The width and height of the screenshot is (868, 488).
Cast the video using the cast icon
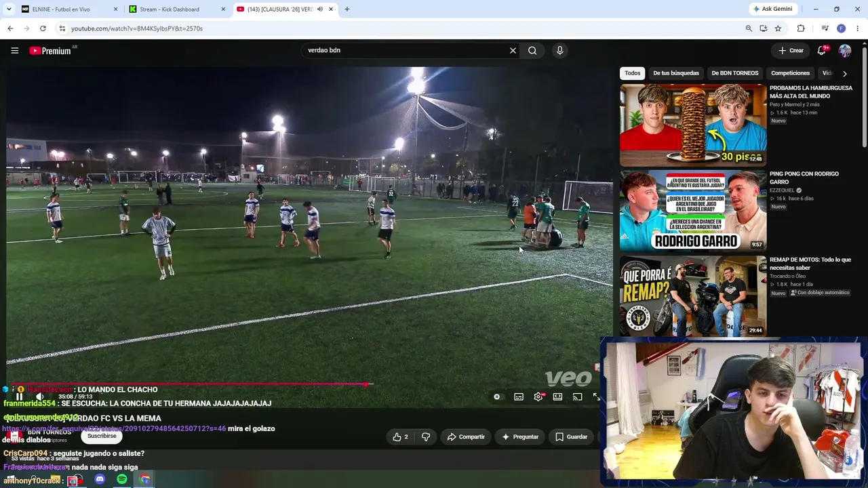coord(577,397)
